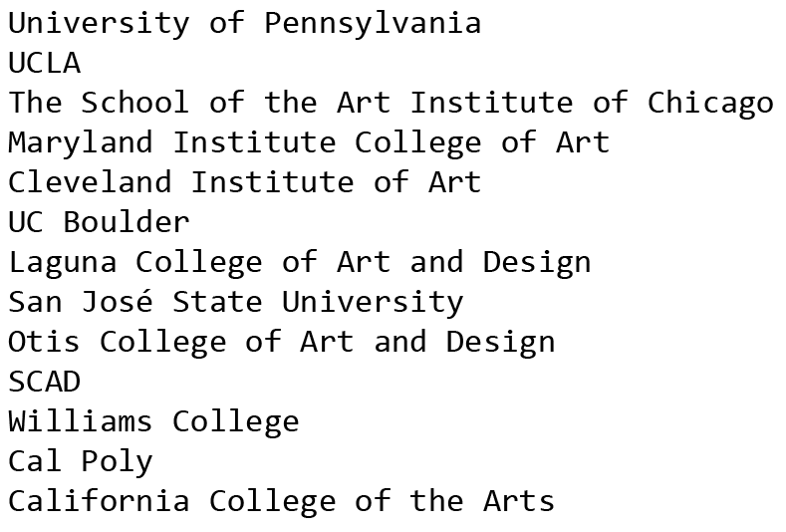Click Cleveland Institute of Art entry
786x532 pixels.
[245, 182]
